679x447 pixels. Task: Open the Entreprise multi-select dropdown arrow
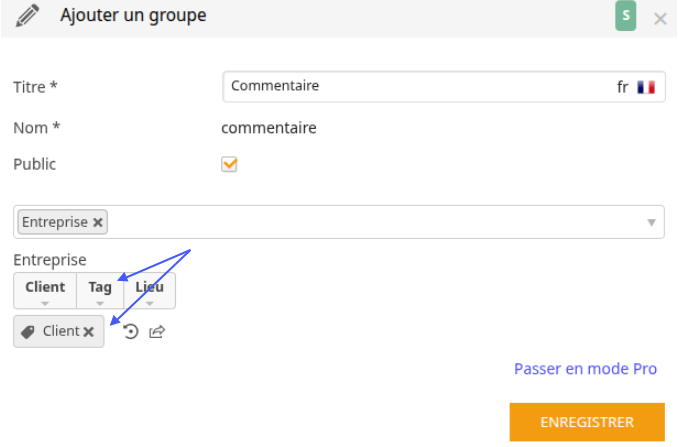click(x=651, y=222)
